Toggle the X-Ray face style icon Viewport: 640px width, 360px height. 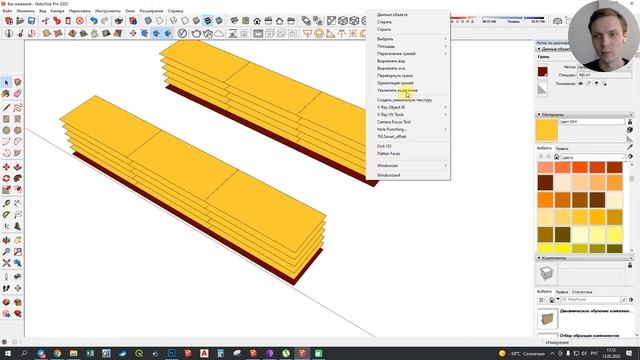[148, 20]
